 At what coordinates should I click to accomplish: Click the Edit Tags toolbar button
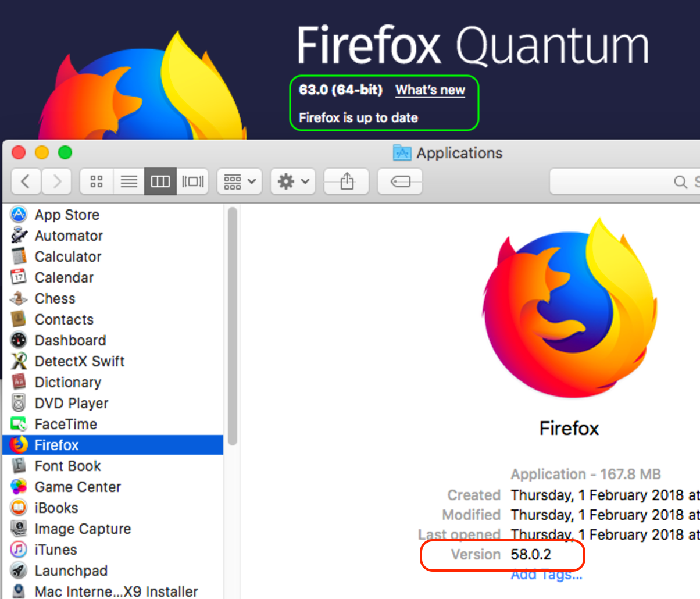tap(400, 182)
